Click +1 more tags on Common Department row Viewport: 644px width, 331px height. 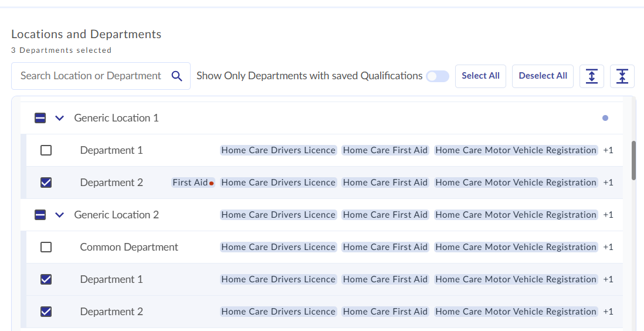608,247
